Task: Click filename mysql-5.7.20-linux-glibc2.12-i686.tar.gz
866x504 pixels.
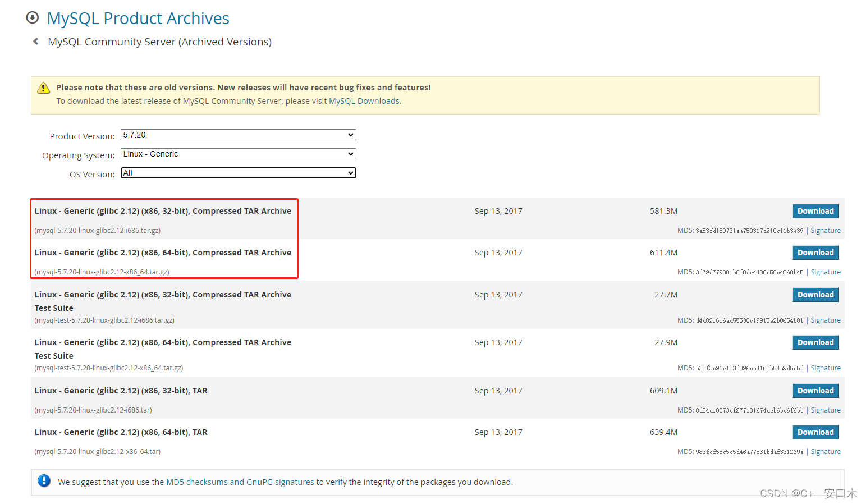Action: click(98, 231)
